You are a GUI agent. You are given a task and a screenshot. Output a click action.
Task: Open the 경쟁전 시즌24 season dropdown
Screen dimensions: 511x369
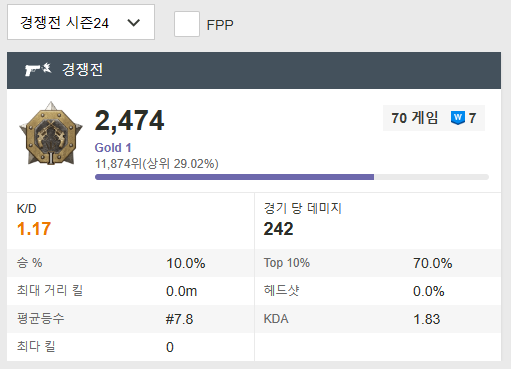(x=81, y=22)
